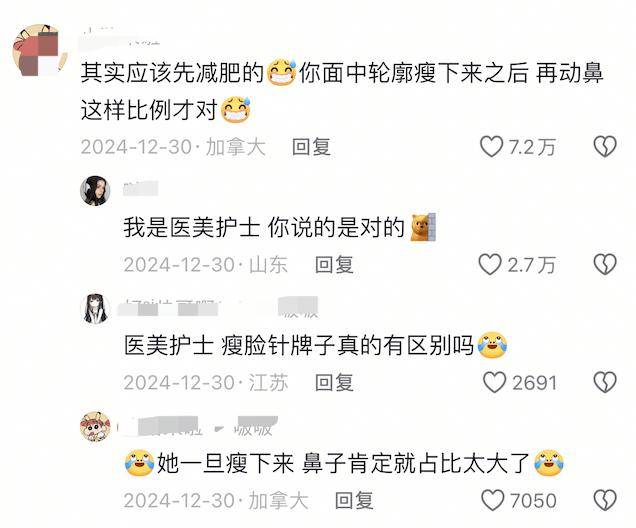Reply to the bottom 加拿大 comment

click(354, 500)
